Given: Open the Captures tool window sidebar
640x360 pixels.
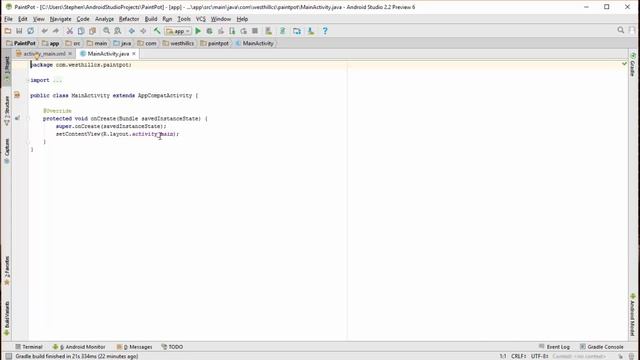Looking at the screenshot, I should click(7, 151).
